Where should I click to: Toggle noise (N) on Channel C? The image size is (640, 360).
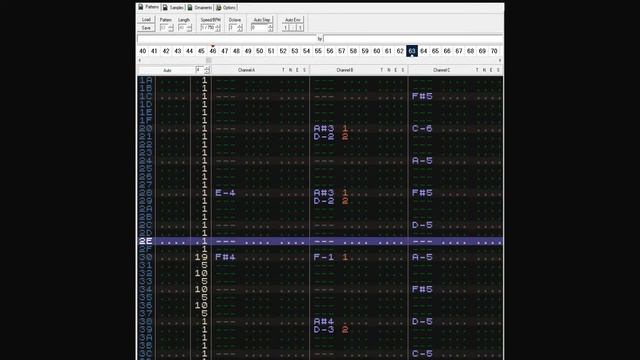point(484,70)
